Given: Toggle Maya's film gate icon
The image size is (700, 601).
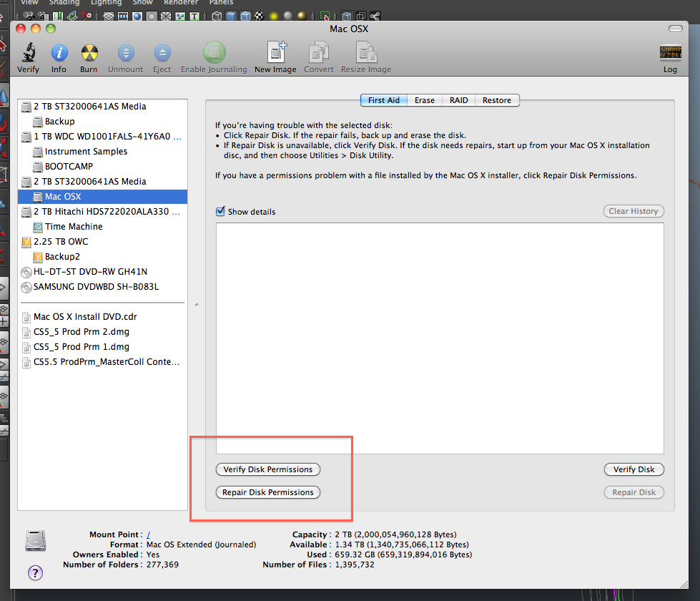Looking at the screenshot, I should [x=123, y=16].
